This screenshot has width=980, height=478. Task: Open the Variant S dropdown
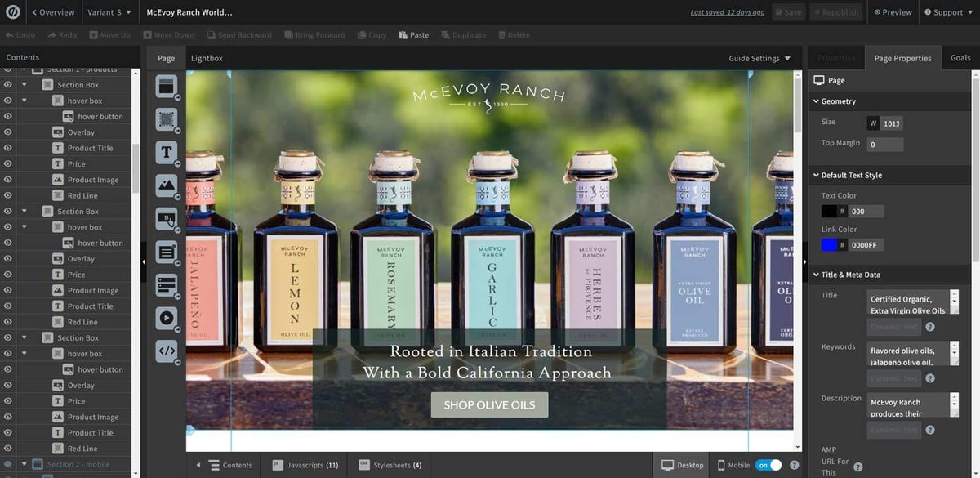point(108,11)
